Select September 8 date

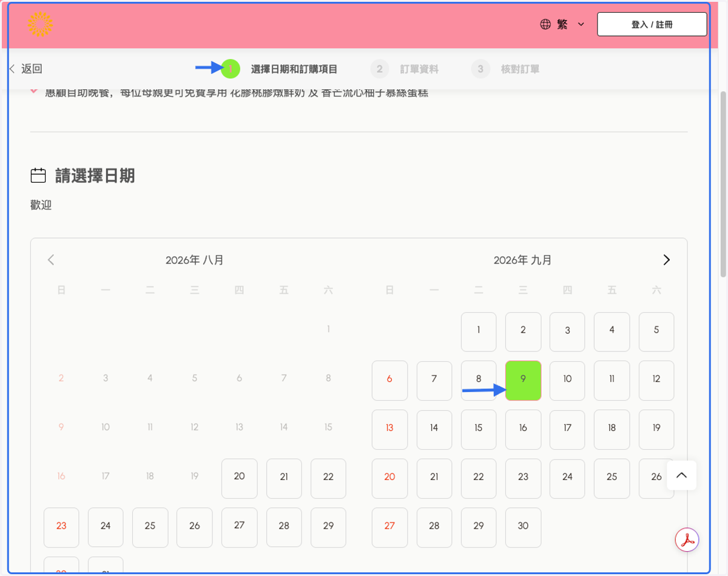(479, 381)
